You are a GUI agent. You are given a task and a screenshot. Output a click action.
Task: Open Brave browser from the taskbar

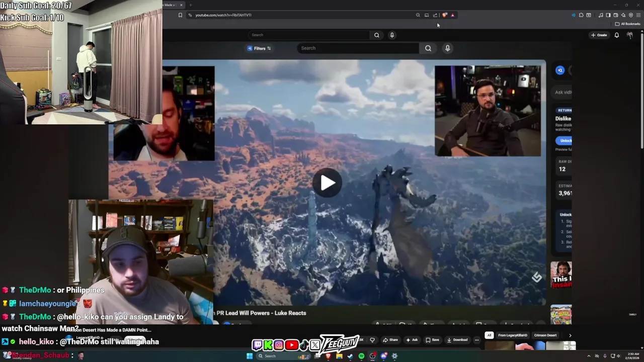click(x=328, y=356)
